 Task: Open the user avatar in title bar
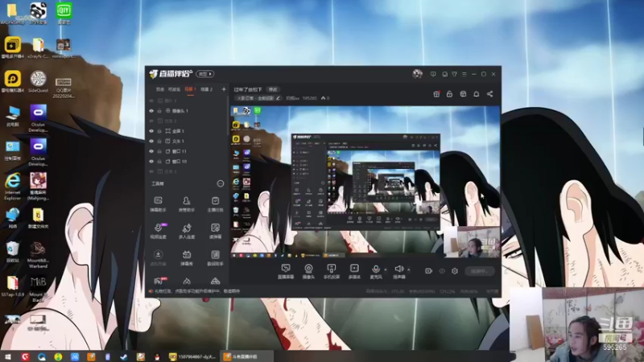click(417, 74)
